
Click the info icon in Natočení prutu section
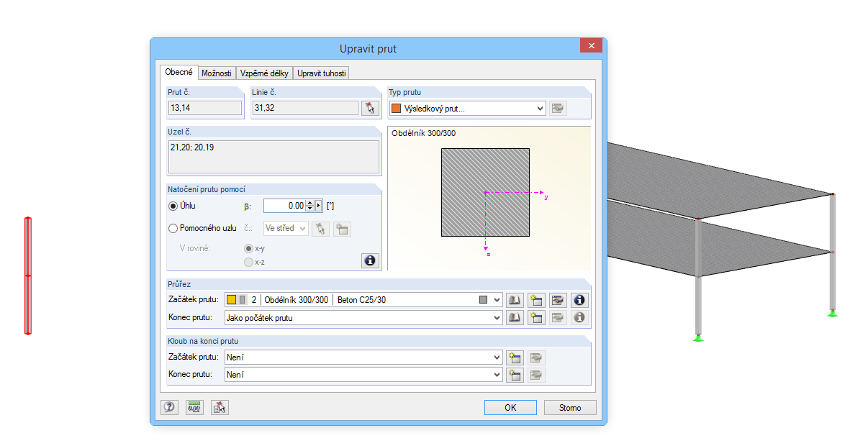pos(370,260)
